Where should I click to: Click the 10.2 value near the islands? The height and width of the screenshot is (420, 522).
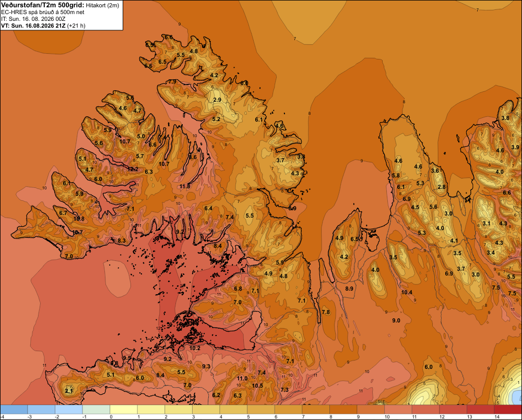195,348
